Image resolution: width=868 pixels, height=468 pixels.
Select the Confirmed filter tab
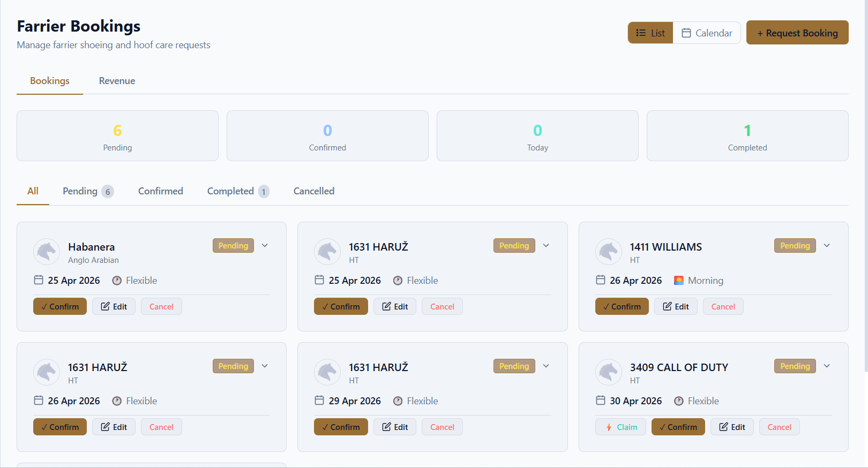[x=161, y=191]
